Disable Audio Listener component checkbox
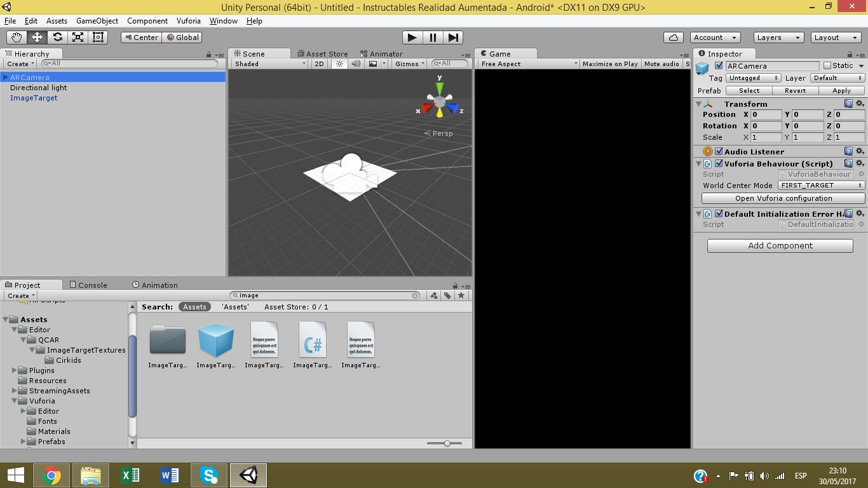This screenshot has height=488, width=868. [719, 151]
